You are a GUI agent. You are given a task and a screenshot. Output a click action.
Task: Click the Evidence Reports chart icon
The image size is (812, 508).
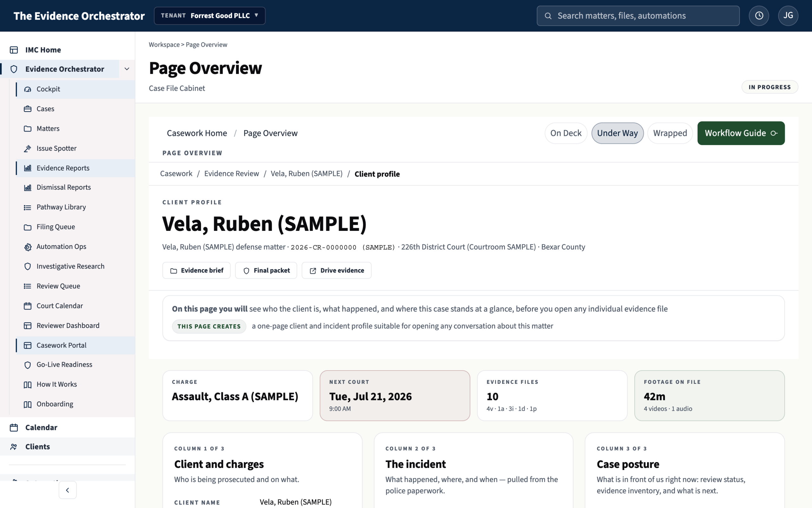[28, 168]
